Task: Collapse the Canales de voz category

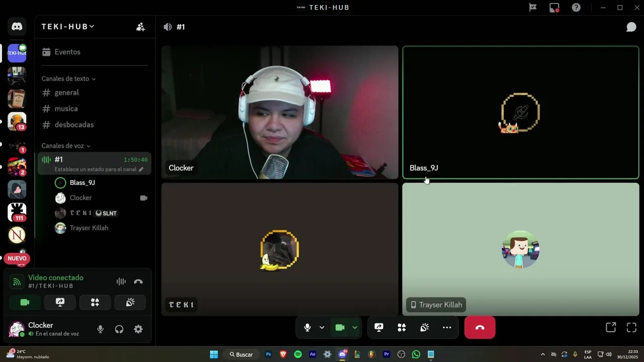Action: click(x=66, y=146)
